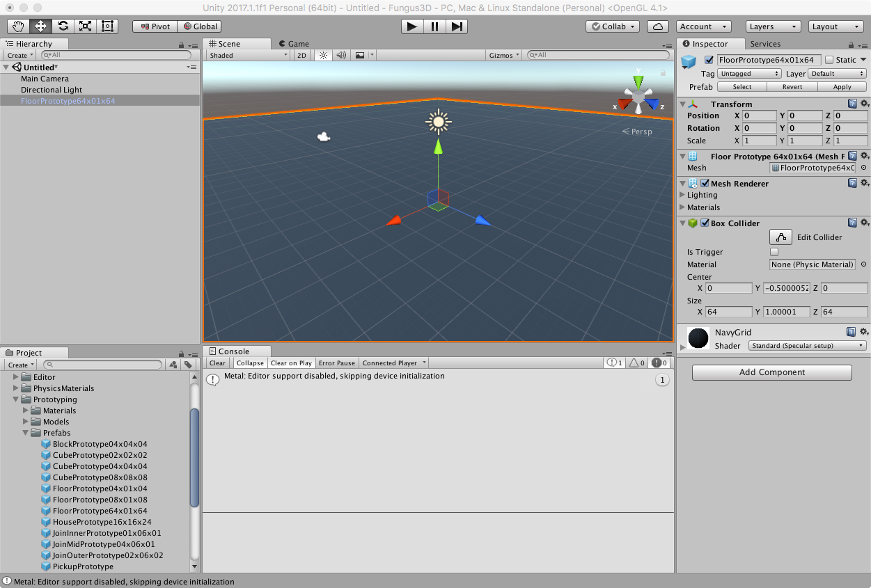Screen dimensions: 871x588
Task: Expand the Materials folder in Project
Action: point(27,411)
